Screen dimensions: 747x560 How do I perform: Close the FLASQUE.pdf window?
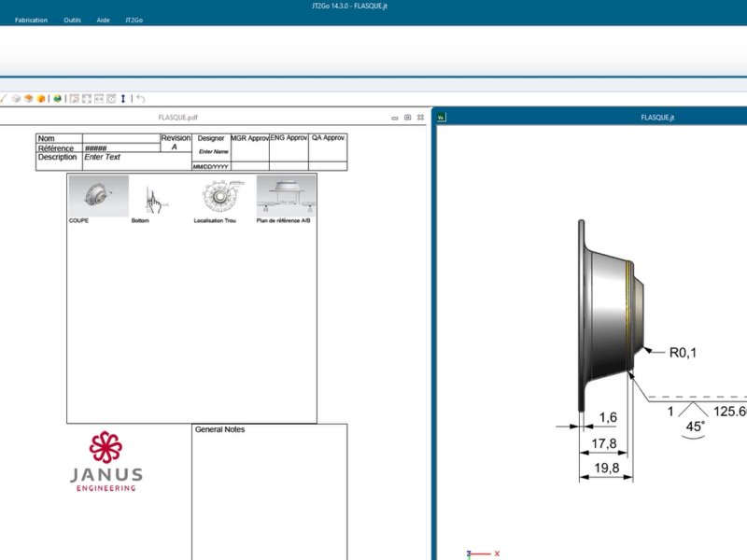click(x=421, y=118)
